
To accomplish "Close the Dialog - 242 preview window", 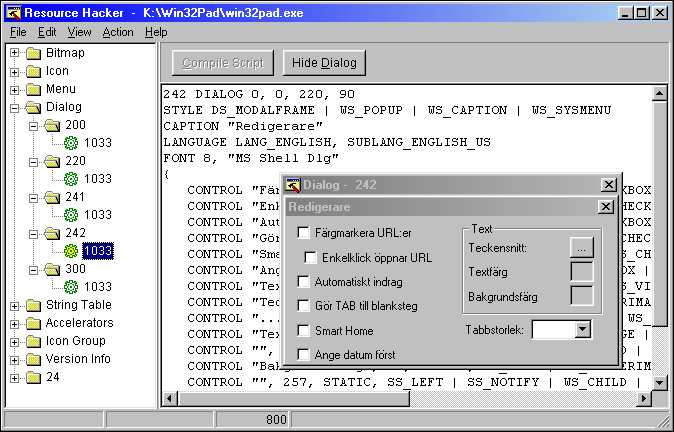I will coord(609,185).
